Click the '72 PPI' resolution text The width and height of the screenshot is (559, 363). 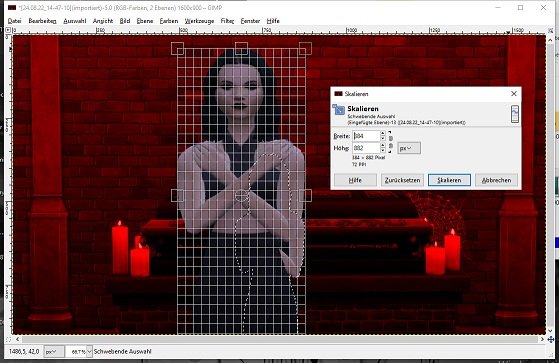[359, 164]
